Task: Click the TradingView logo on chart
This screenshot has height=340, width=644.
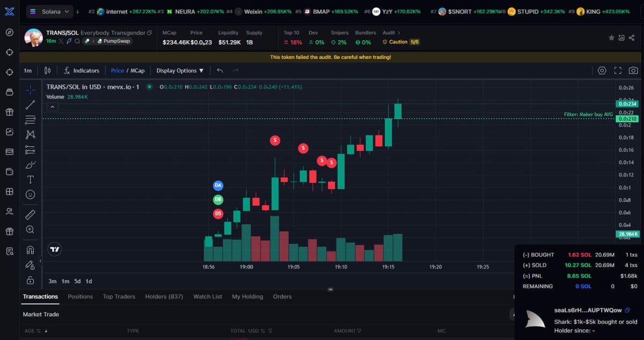Action: tap(55, 249)
